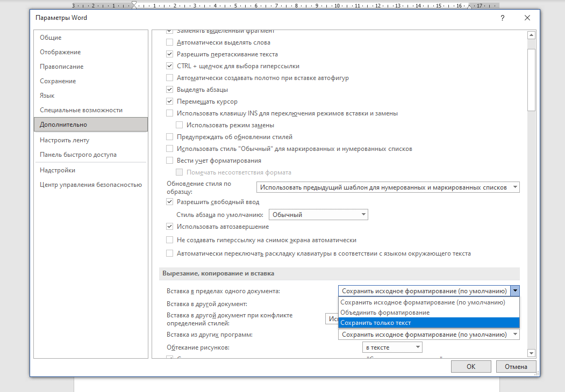Image resolution: width=565 pixels, height=392 pixels.
Task: Select the Дополнительно category
Action: [91, 125]
